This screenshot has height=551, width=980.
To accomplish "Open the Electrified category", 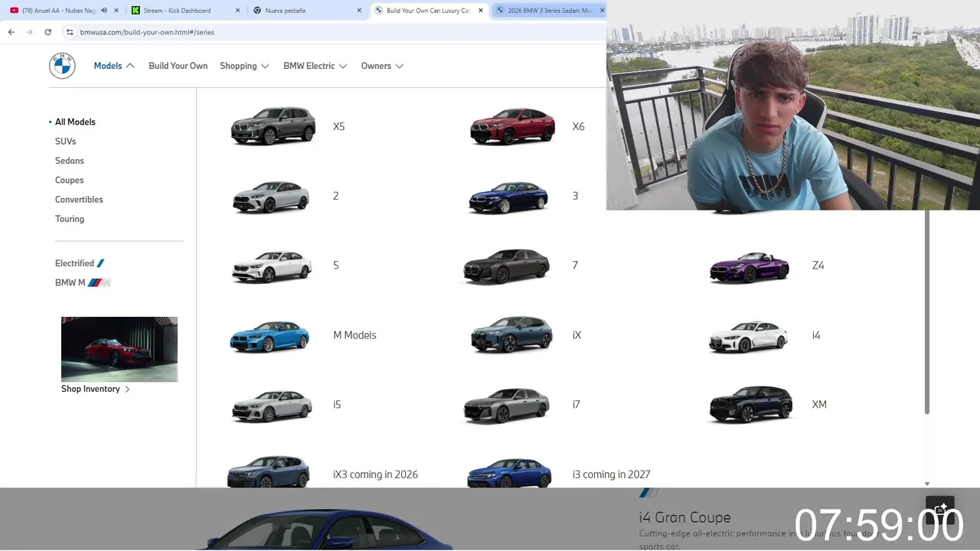I will pos(80,263).
